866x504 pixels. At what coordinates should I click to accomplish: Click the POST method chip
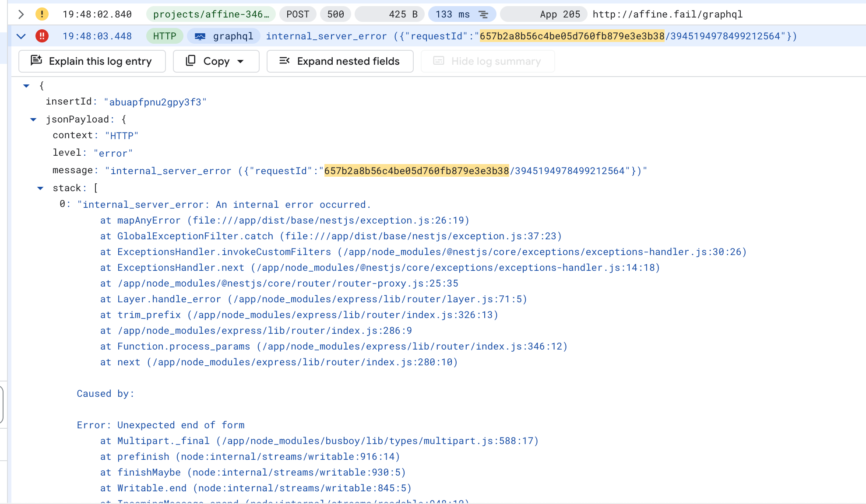pyautogui.click(x=298, y=14)
